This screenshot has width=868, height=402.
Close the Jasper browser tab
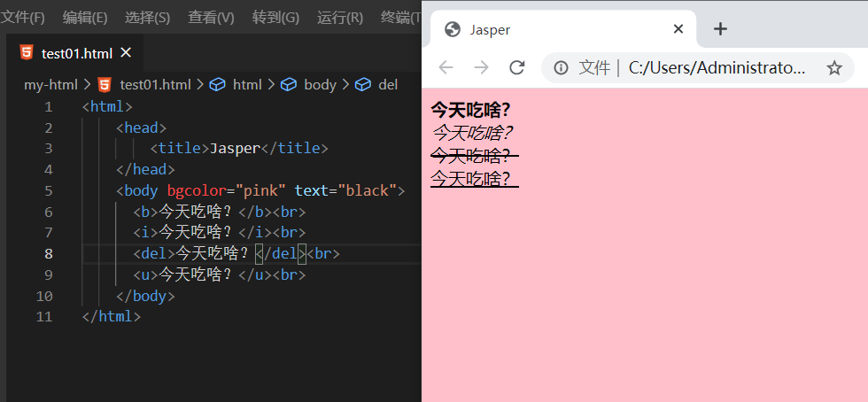pos(678,29)
